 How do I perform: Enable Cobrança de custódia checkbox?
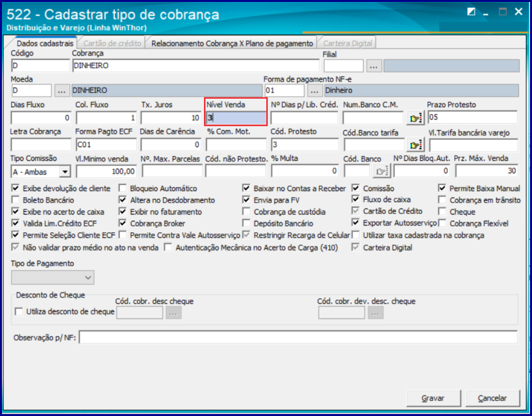[x=246, y=211]
